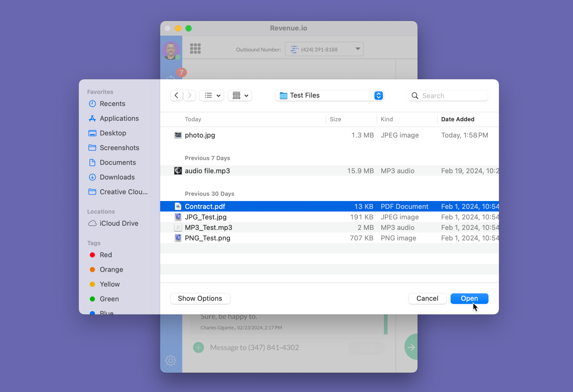The width and height of the screenshot is (573, 392).
Task: Click the back navigation arrow
Action: click(177, 96)
